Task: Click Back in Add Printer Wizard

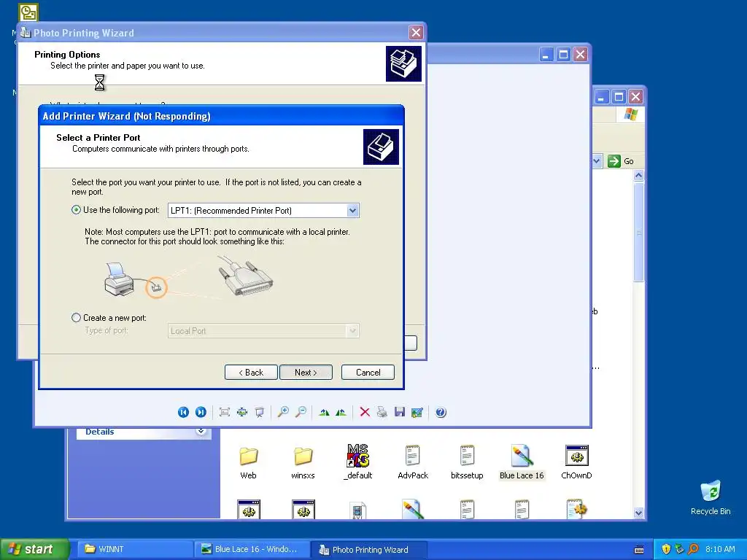Action: click(x=251, y=373)
